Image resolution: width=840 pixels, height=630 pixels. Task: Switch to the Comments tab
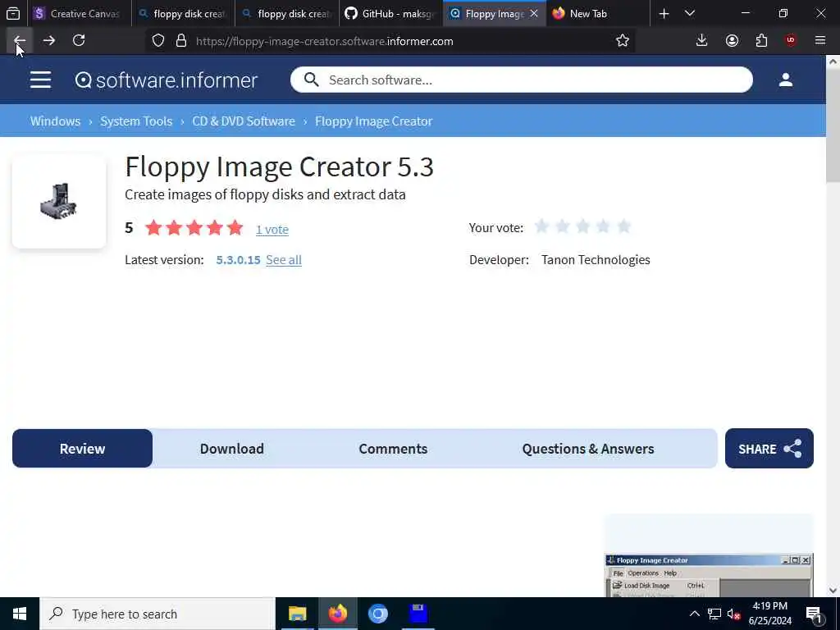393,449
